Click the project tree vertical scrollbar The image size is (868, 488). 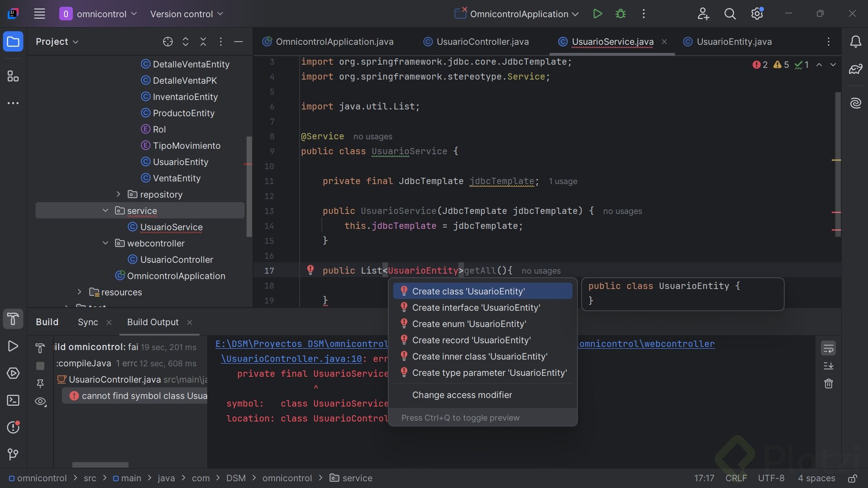tap(249, 186)
